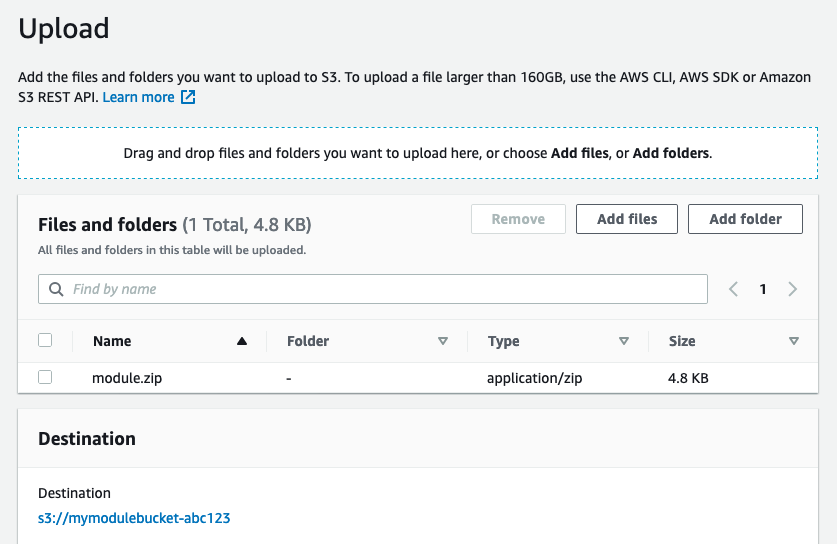Click the Size column sort arrow
The height and width of the screenshot is (544, 837).
(794, 341)
